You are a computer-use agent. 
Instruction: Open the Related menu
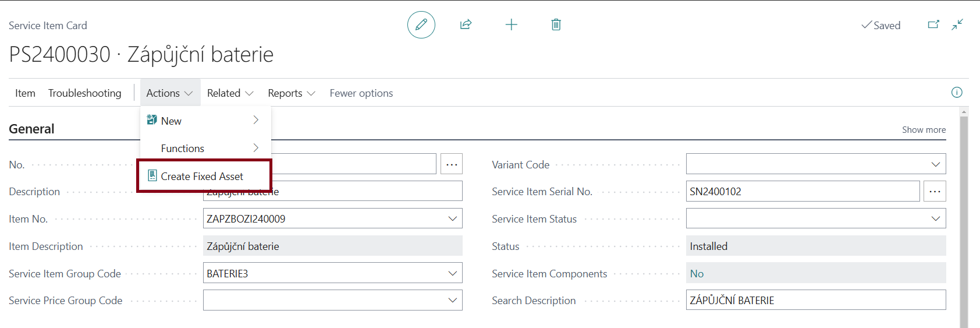tap(230, 93)
